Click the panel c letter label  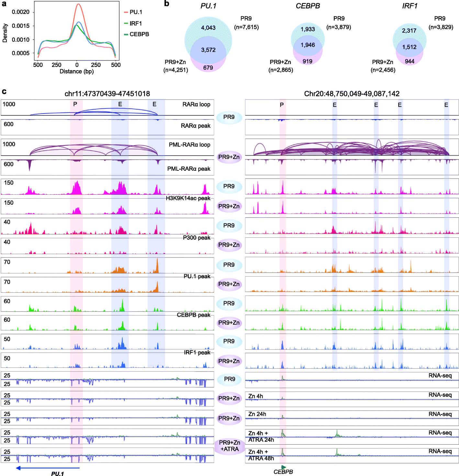point(4,92)
